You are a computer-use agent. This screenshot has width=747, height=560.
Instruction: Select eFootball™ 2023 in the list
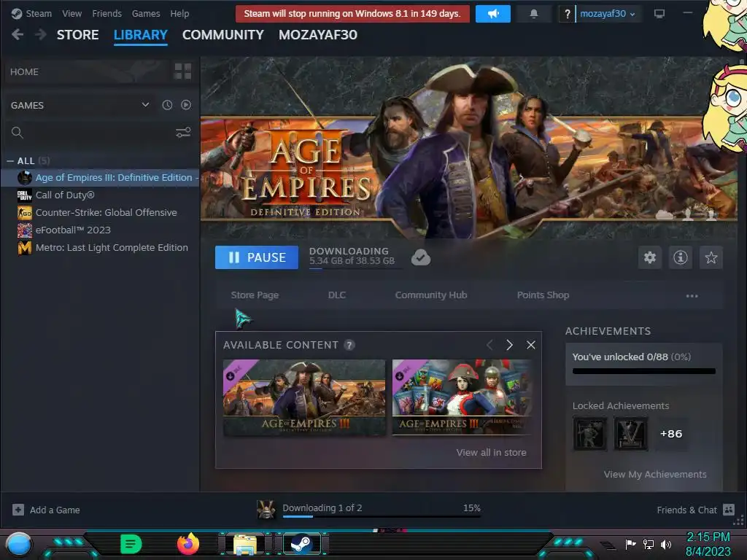[100, 230]
